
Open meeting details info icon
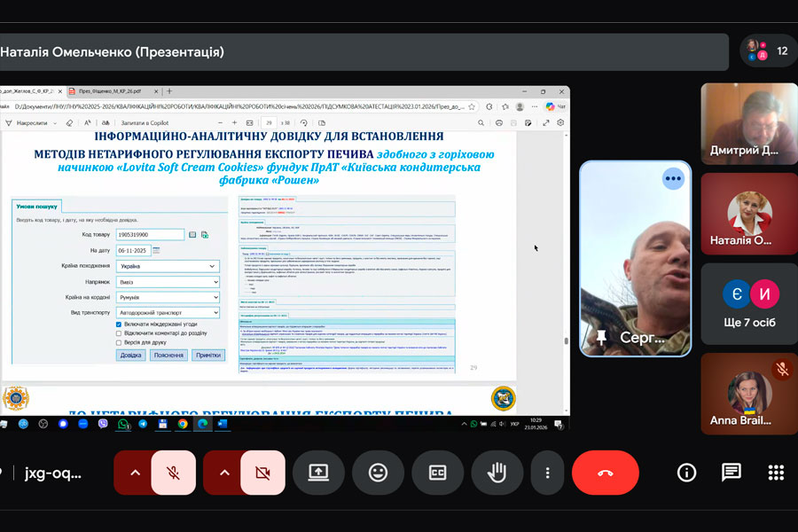point(686,473)
